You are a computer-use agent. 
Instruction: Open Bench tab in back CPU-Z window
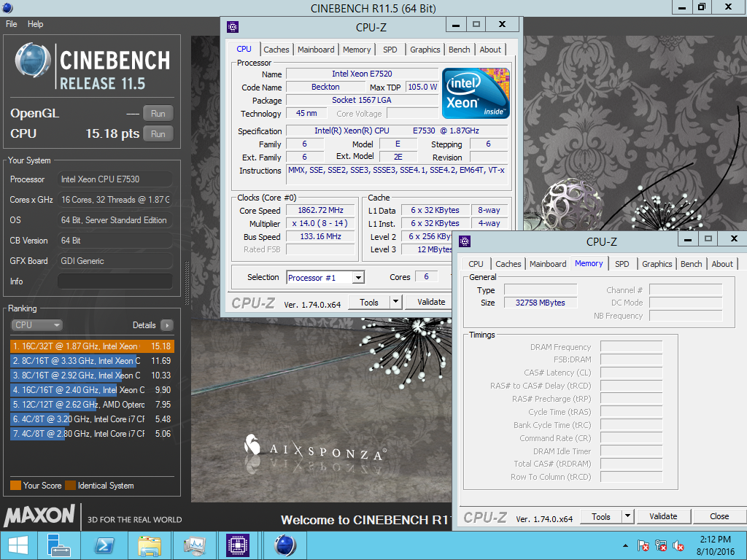pos(460,50)
